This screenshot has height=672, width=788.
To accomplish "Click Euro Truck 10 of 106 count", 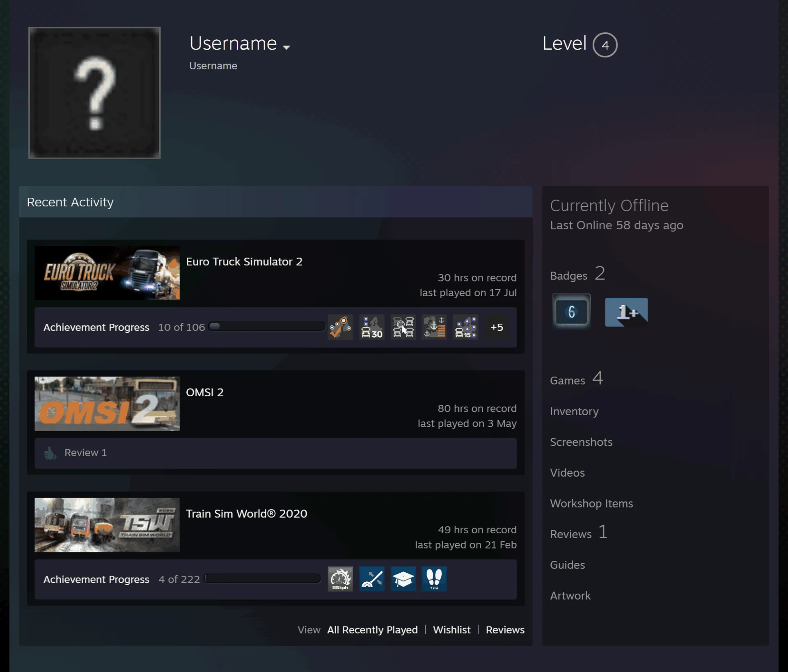I will point(181,327).
